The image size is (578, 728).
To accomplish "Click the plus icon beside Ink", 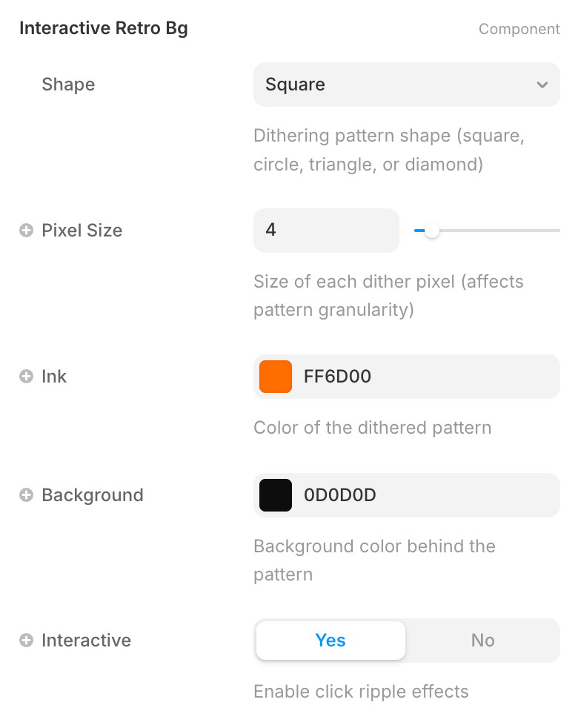I will 26,377.
